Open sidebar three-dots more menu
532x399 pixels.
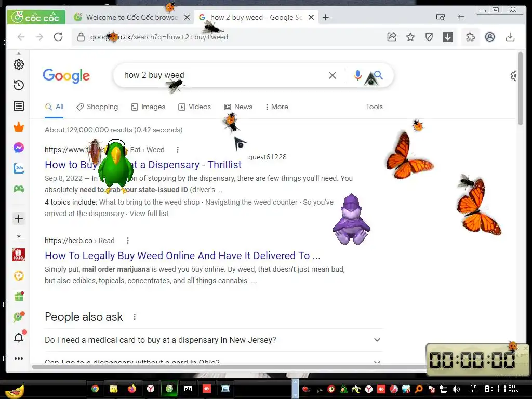[x=19, y=358]
